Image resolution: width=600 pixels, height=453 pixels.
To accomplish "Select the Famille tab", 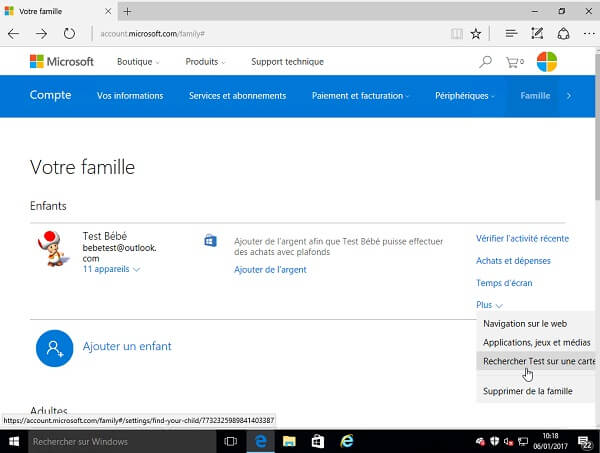I will 535,96.
